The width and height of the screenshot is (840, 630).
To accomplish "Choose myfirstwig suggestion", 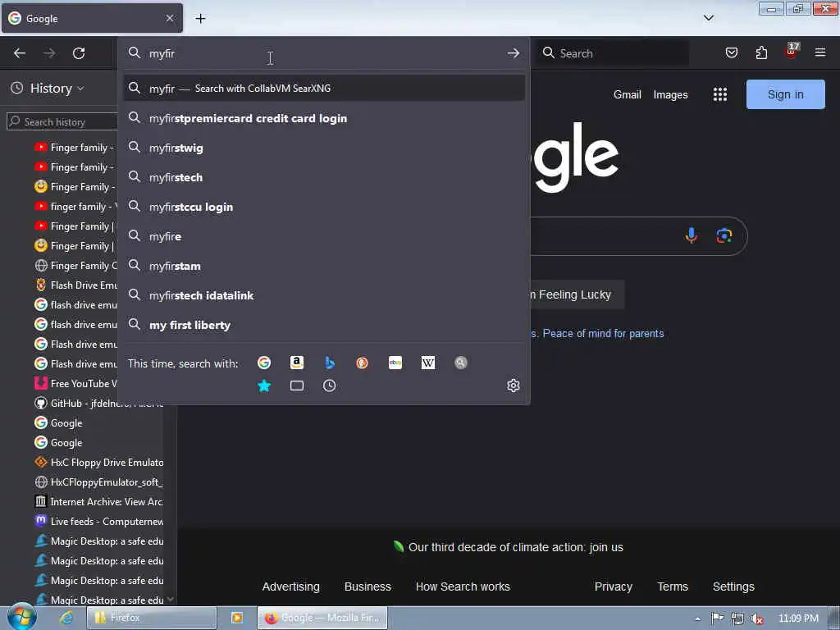I will pyautogui.click(x=323, y=148).
